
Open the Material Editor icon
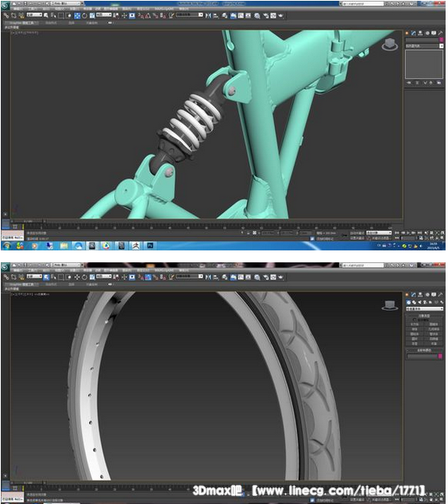(257, 15)
